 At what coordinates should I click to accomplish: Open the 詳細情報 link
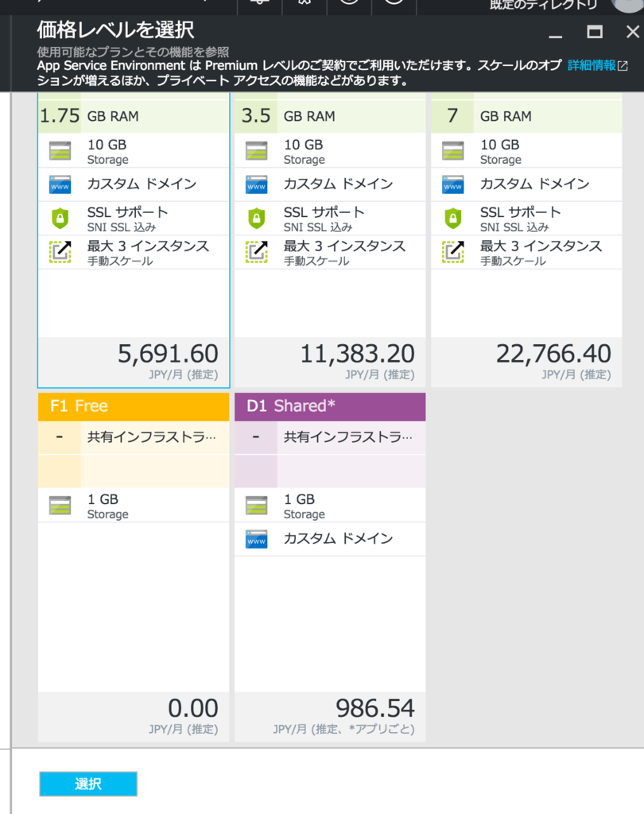(x=591, y=65)
